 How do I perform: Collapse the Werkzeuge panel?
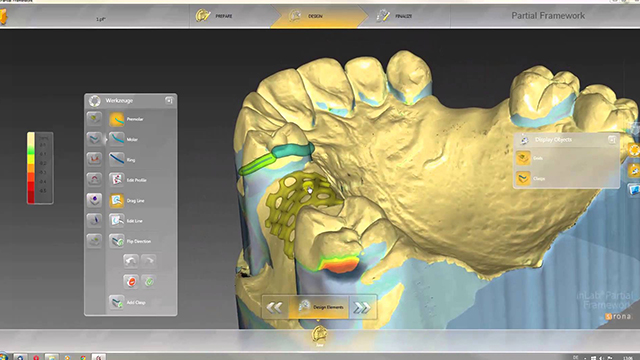click(x=169, y=100)
